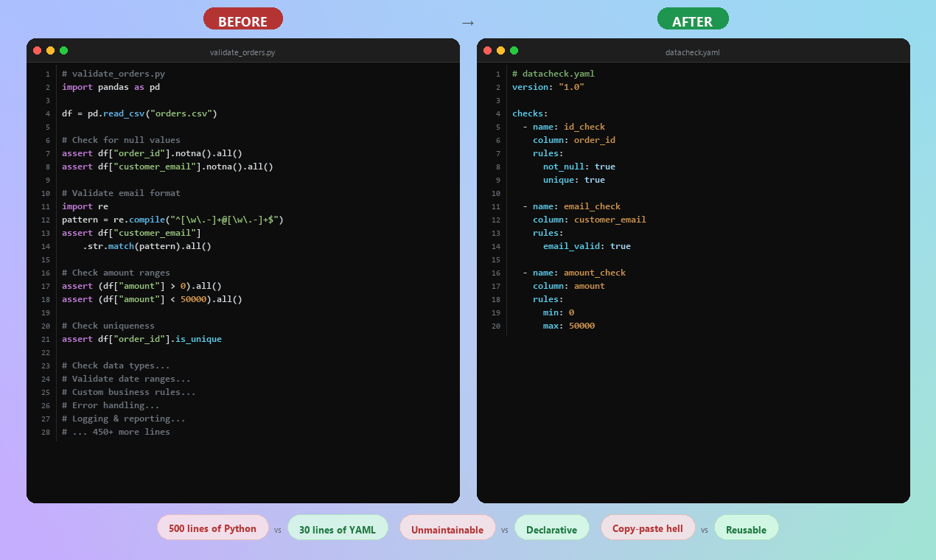Click the "Reusable" pill
This screenshot has width=936, height=560.
pos(746,528)
